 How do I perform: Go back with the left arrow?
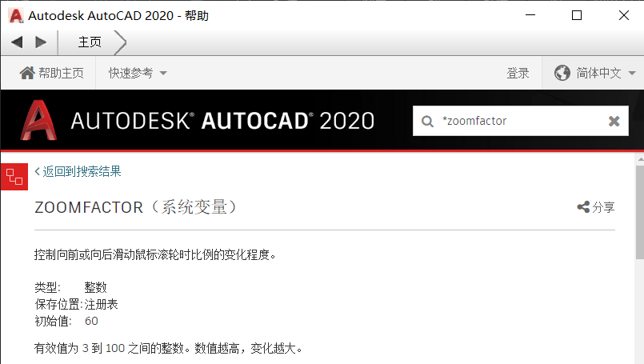[18, 42]
